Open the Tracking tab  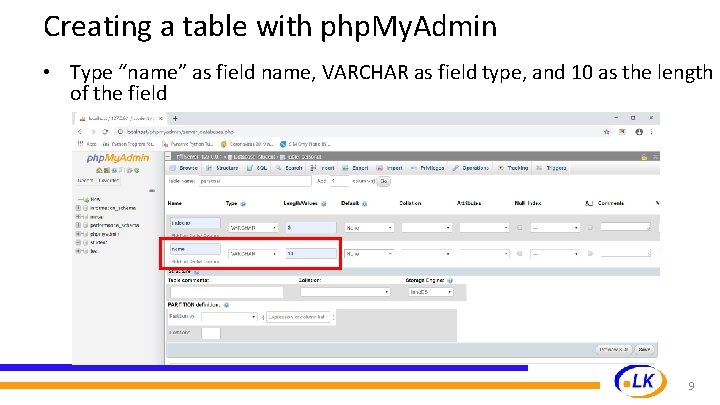pos(513,168)
